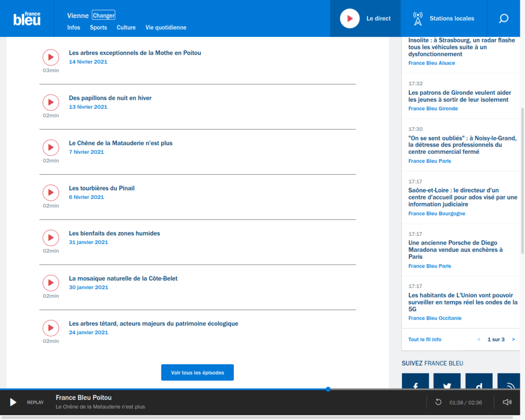Image resolution: width=525 pixels, height=420 pixels.
Task: Click the Stations locales antenna icon
Action: pos(418,18)
